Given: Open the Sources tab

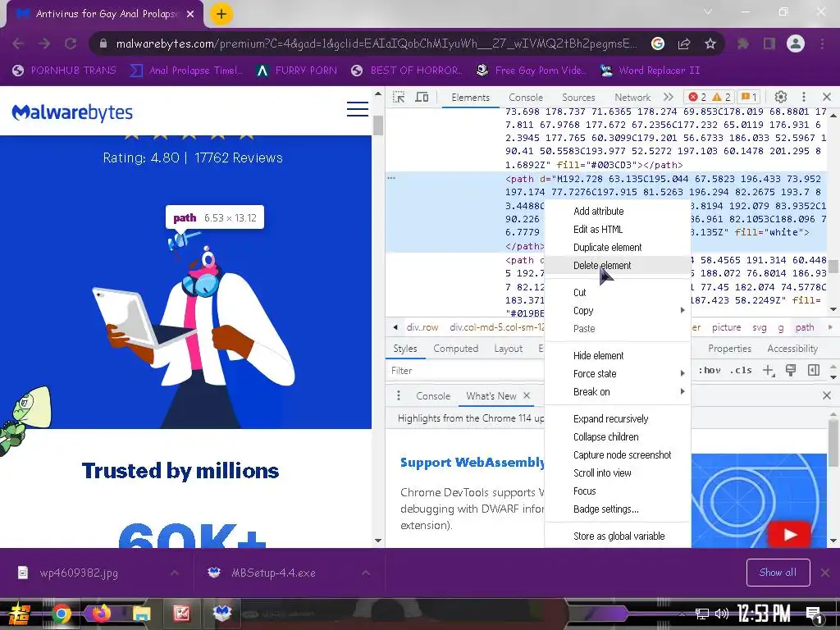Looking at the screenshot, I should coord(578,98).
